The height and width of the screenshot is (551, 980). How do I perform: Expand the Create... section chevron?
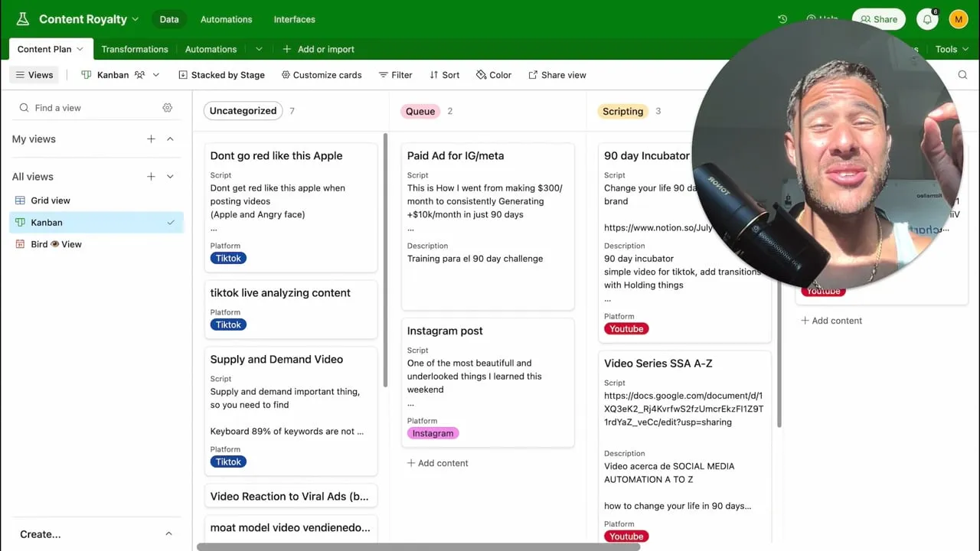point(168,534)
